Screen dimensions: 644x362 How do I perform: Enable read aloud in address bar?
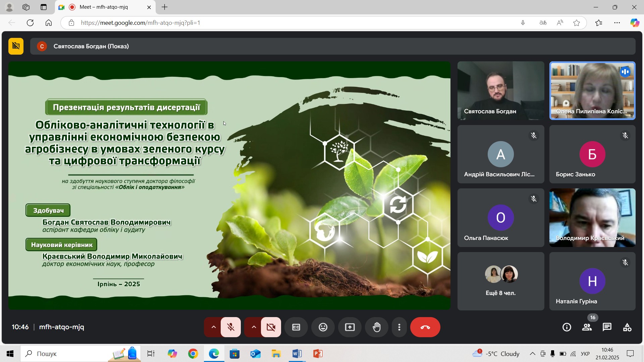(x=560, y=23)
